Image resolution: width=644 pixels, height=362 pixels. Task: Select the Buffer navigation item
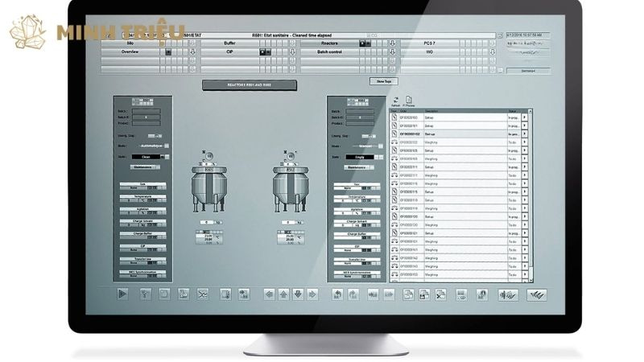[x=229, y=43]
